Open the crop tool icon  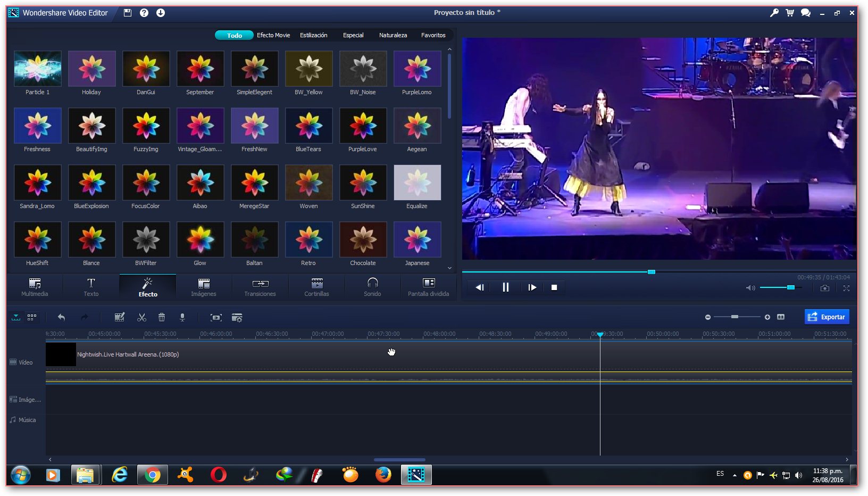[x=216, y=318]
